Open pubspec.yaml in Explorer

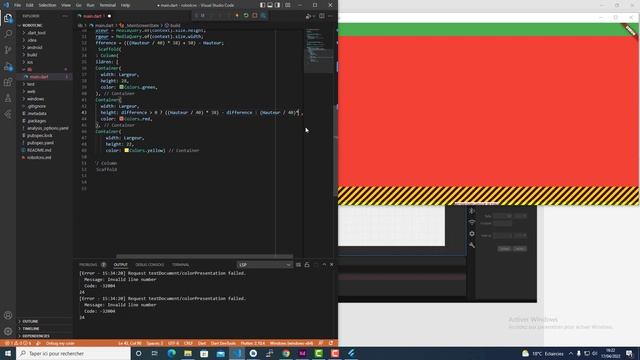point(40,143)
